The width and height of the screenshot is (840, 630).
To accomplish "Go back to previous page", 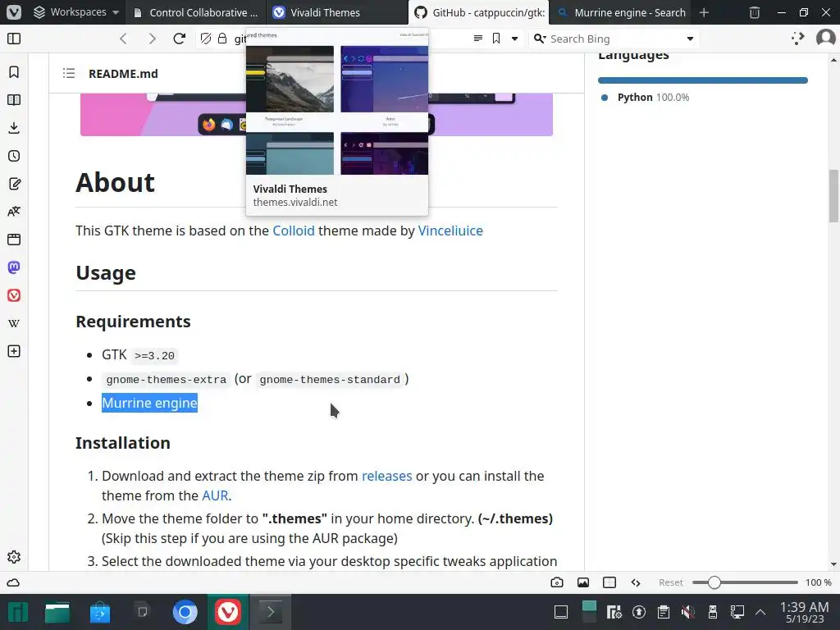I will coord(123,39).
